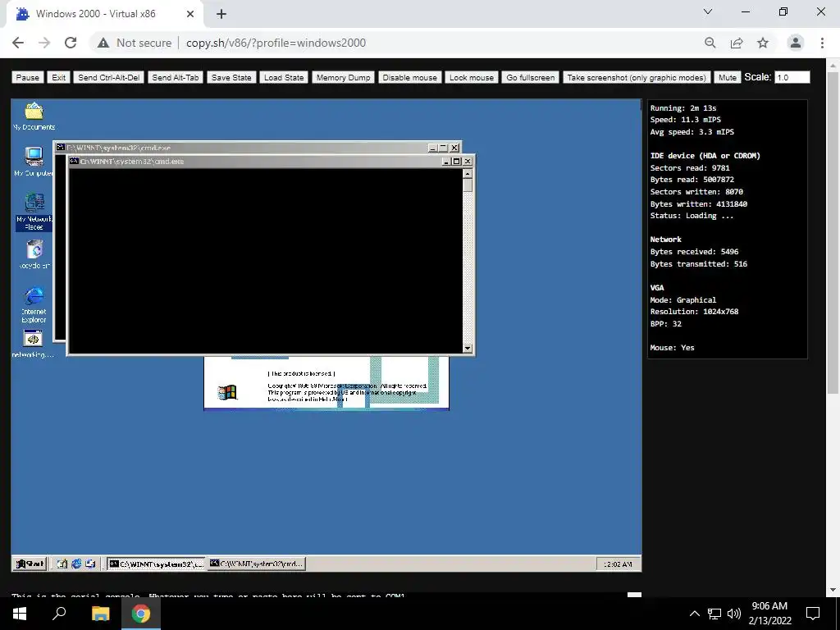Open front cmd.exe window system menu icon
The width and height of the screenshot is (840, 630).
click(74, 161)
